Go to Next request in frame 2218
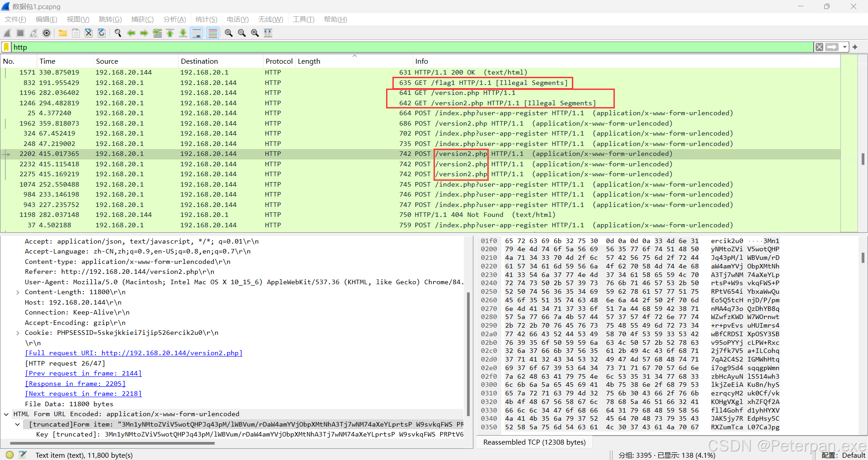The width and height of the screenshot is (868, 460). click(83, 394)
